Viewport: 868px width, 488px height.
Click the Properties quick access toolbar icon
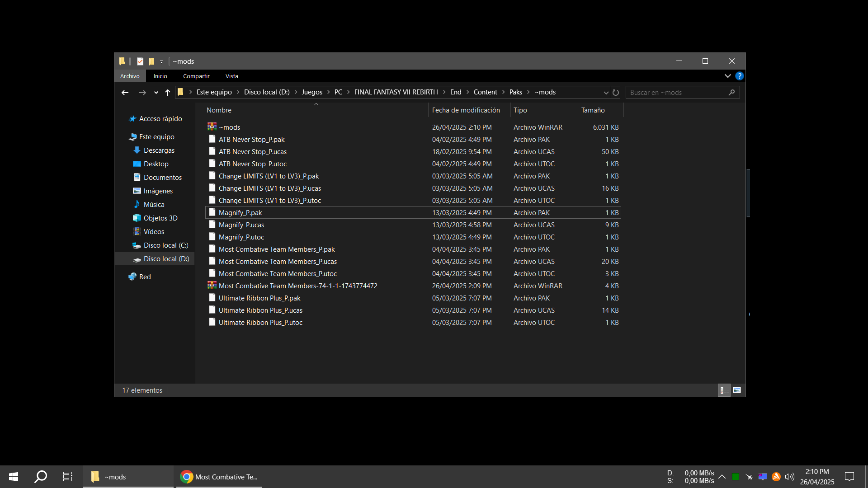click(140, 61)
